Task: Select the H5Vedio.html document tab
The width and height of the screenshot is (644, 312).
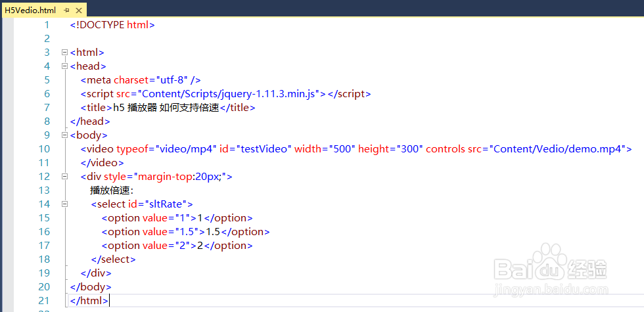Action: tap(30, 11)
